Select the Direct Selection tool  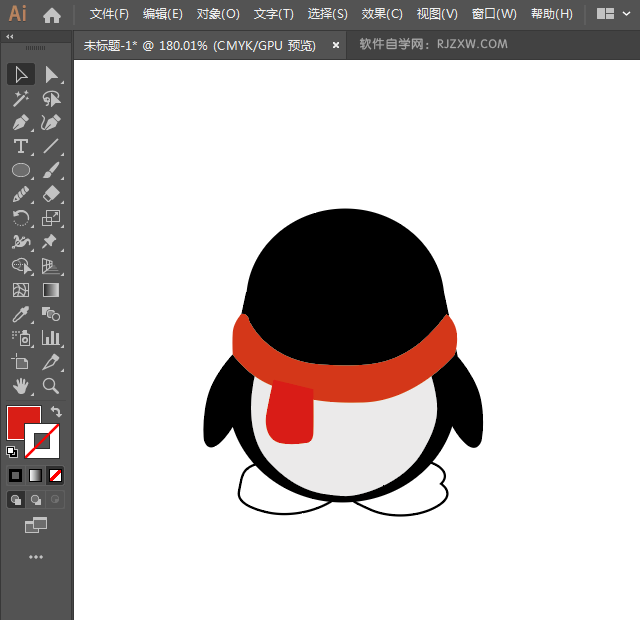[51, 75]
